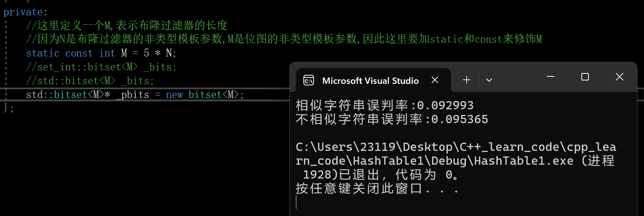644x216 pixels.
Task: Maximize the console window
Action: 585,77
